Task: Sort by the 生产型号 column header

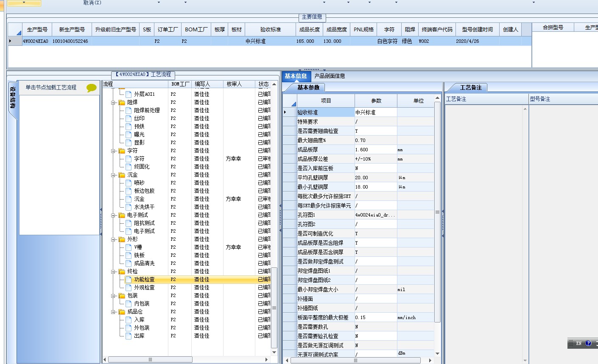Action: (x=37, y=29)
